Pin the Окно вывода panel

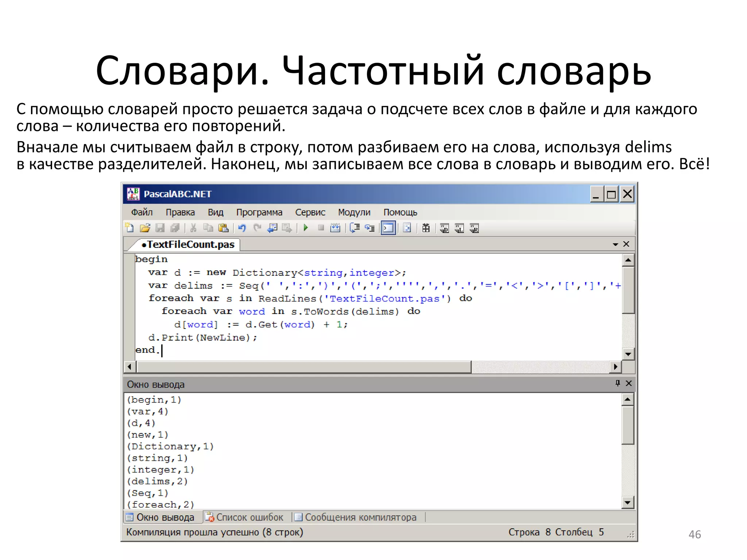click(x=618, y=383)
